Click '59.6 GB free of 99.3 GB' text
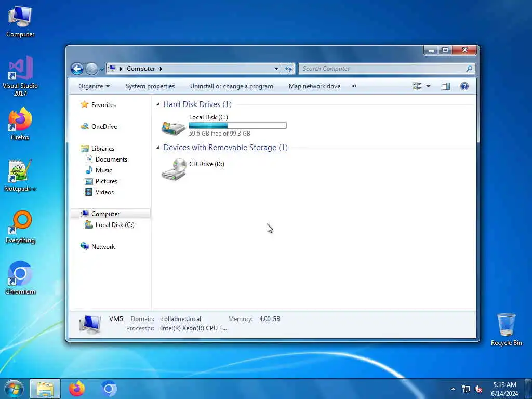This screenshot has height=399, width=532. [220, 134]
